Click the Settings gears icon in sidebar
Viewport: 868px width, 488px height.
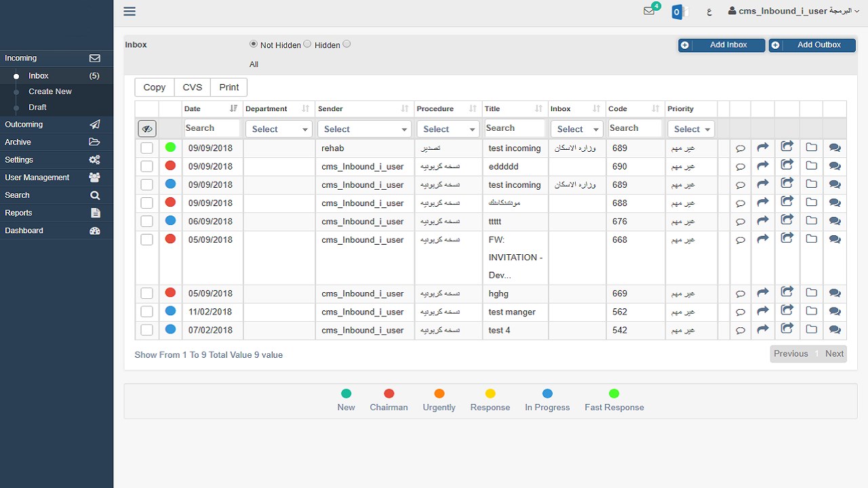coord(95,160)
